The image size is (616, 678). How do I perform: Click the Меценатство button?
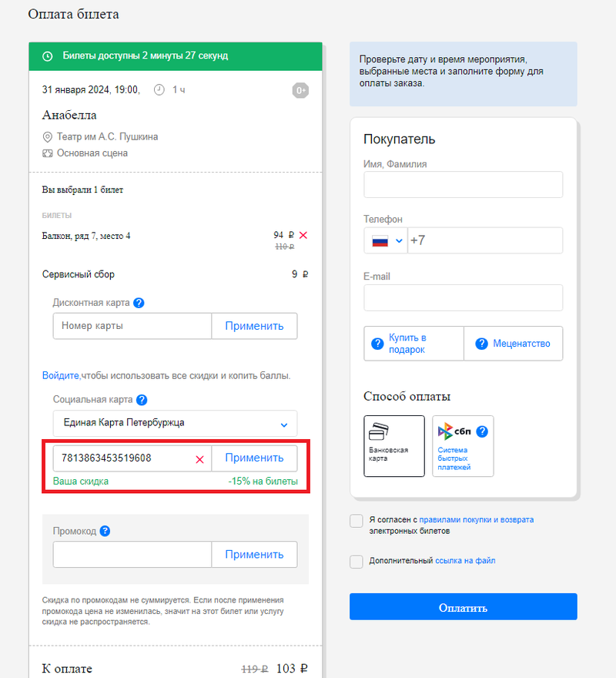pos(513,344)
